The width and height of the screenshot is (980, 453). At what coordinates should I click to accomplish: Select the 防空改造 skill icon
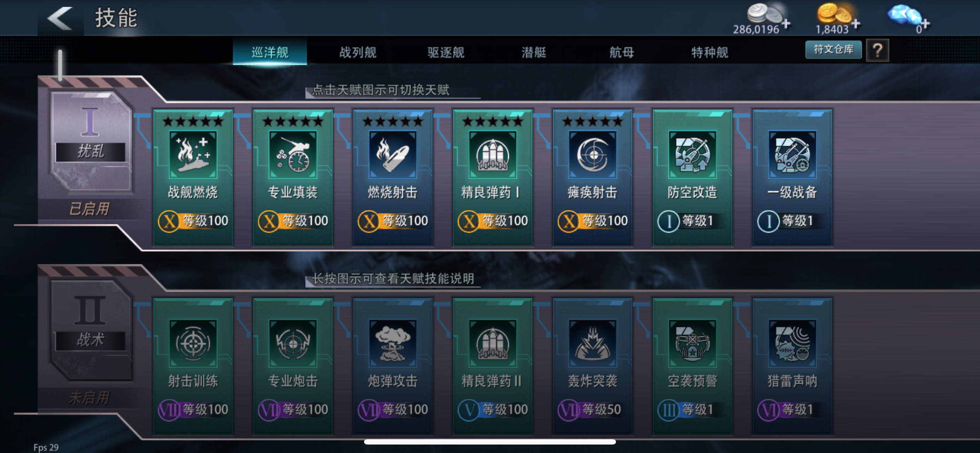click(x=692, y=155)
